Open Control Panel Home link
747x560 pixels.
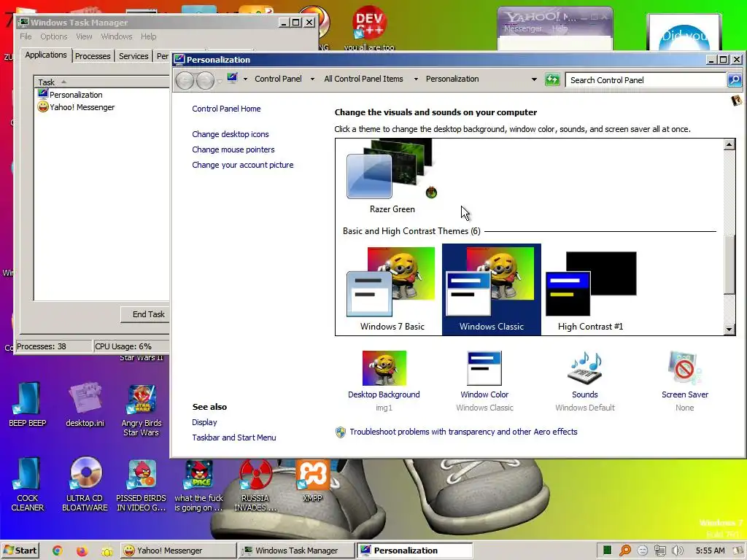point(226,109)
